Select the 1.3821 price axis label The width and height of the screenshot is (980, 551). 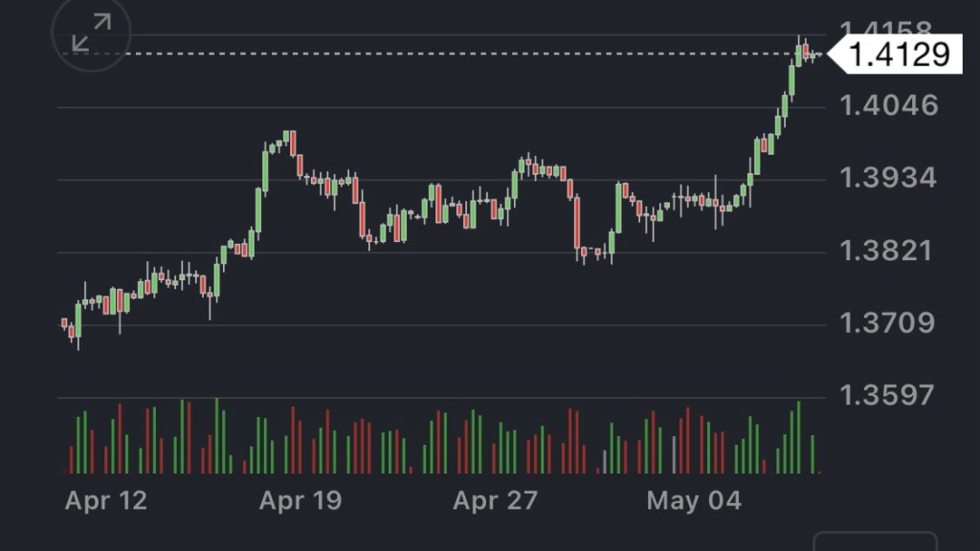click(x=889, y=251)
